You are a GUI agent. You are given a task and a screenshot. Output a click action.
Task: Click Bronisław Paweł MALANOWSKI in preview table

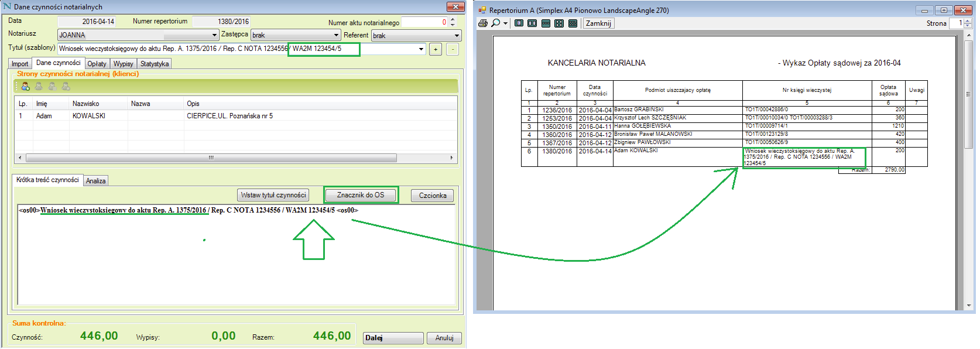pos(653,134)
